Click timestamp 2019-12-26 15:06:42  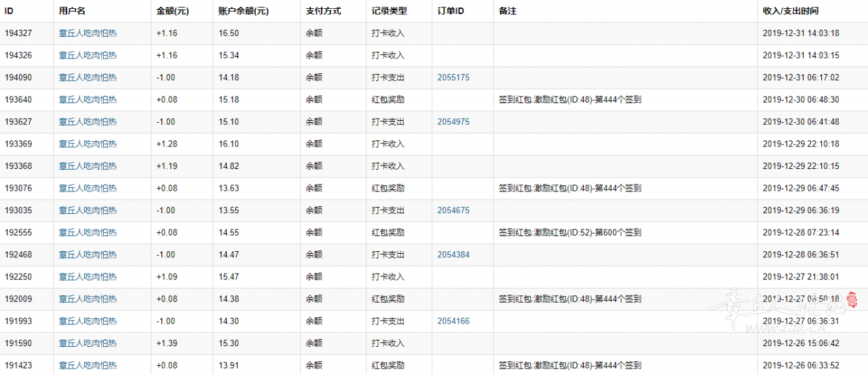point(801,343)
